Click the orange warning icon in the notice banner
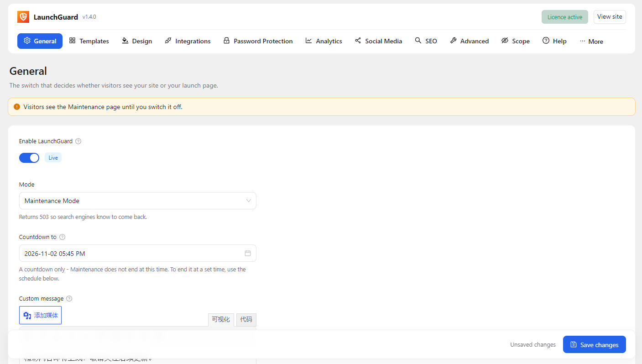The height and width of the screenshot is (364, 642). (17, 107)
